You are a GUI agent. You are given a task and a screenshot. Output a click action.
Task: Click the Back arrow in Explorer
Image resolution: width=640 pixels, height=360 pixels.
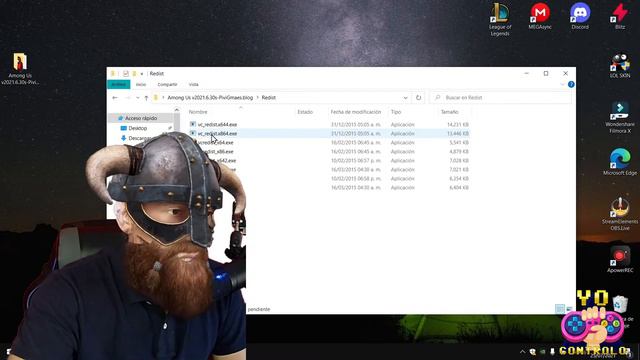point(115,98)
